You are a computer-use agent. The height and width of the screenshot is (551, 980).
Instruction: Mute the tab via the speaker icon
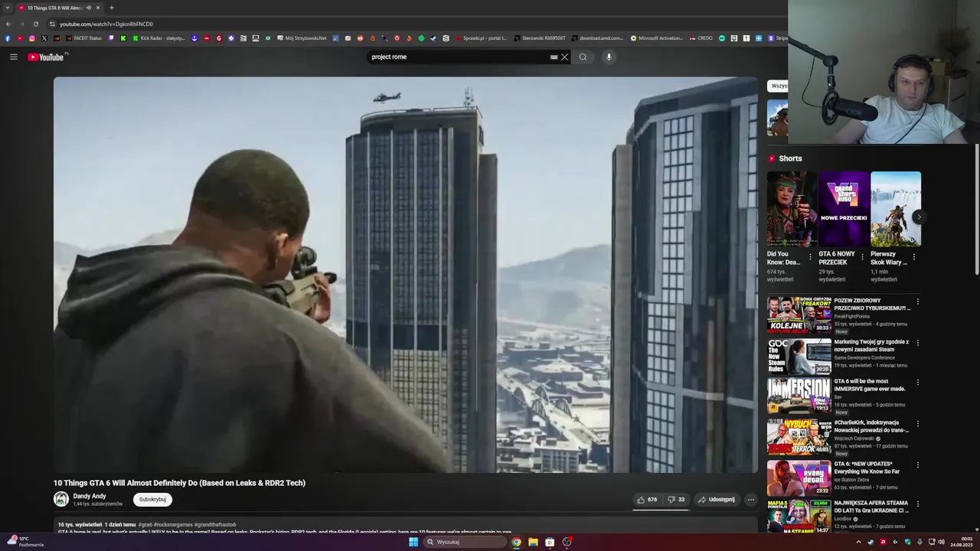89,8
